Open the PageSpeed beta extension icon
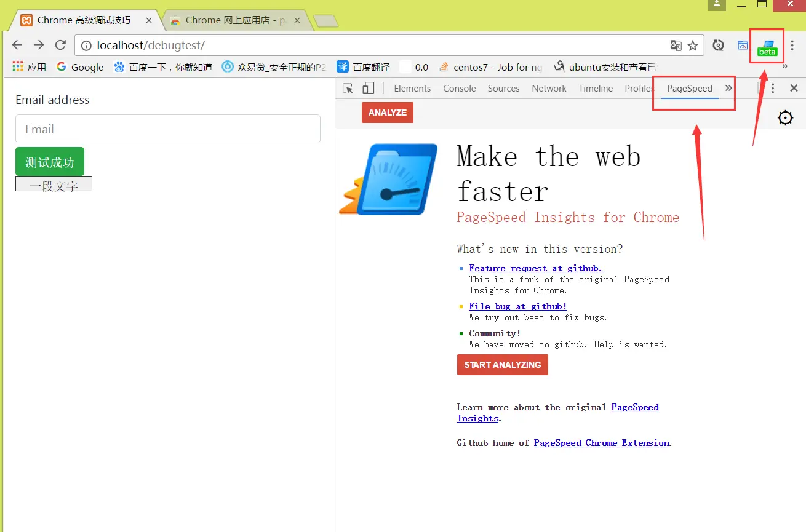Screen dimensions: 806x532 tap(767, 47)
